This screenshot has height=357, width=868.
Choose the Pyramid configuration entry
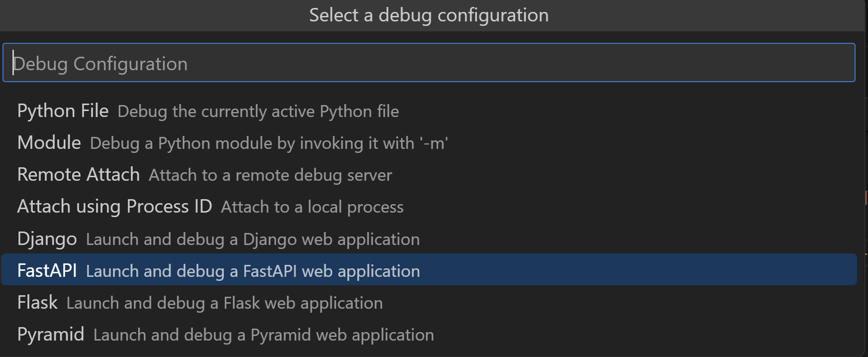[x=50, y=335]
